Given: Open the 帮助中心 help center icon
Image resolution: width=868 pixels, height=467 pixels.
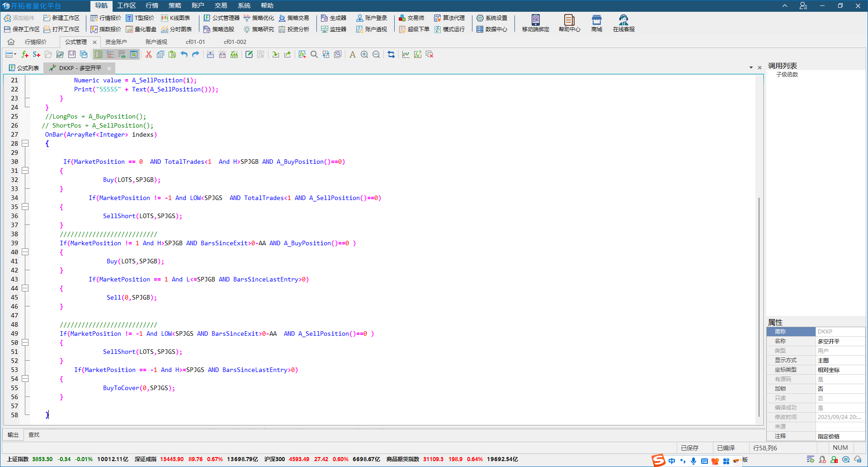Looking at the screenshot, I should coord(569,23).
